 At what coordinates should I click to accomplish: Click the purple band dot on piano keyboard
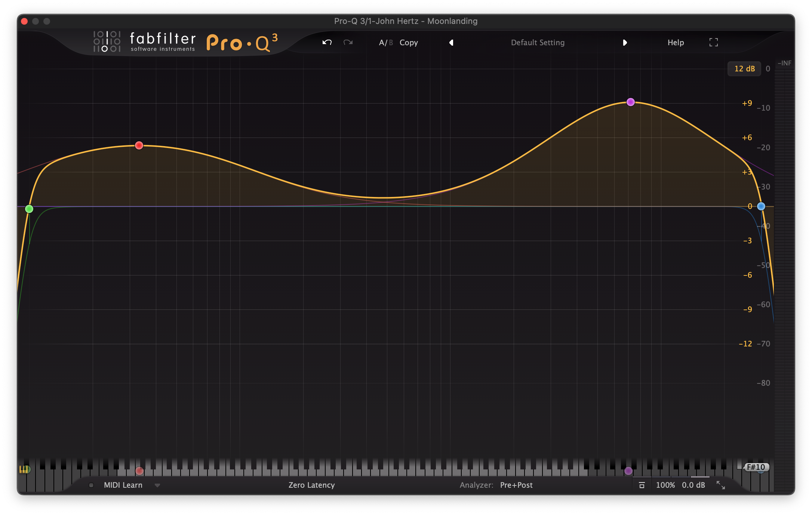pos(628,471)
